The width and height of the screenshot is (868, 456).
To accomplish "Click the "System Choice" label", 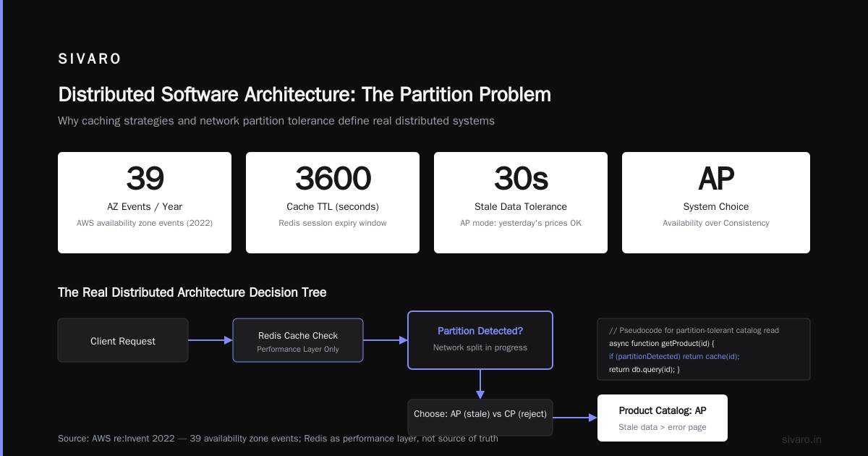I will tap(716, 207).
